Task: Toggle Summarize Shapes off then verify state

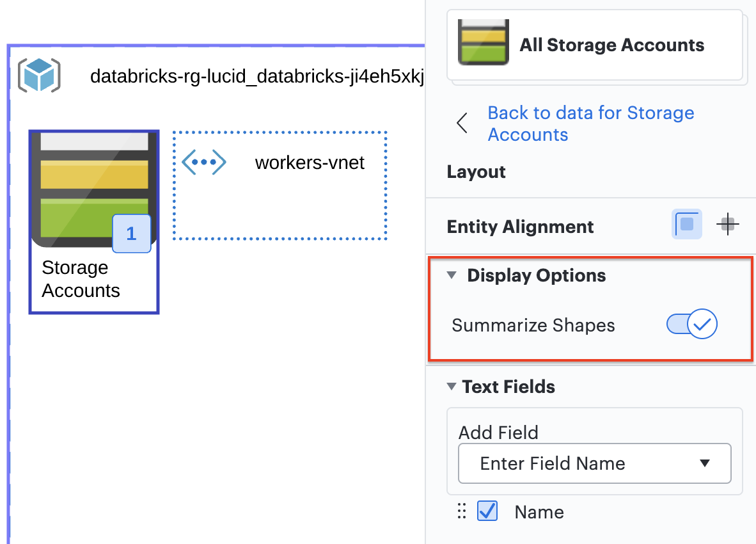Action: click(x=691, y=324)
